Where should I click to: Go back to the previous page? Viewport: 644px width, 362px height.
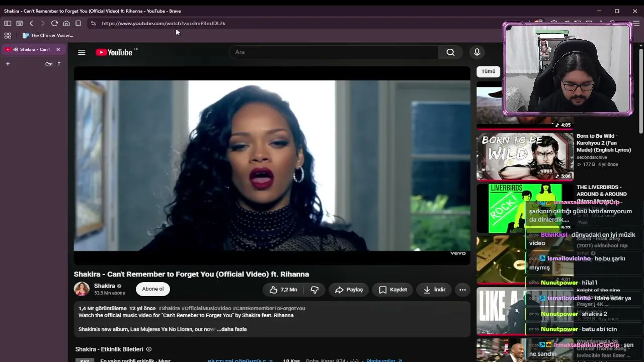tap(31, 23)
